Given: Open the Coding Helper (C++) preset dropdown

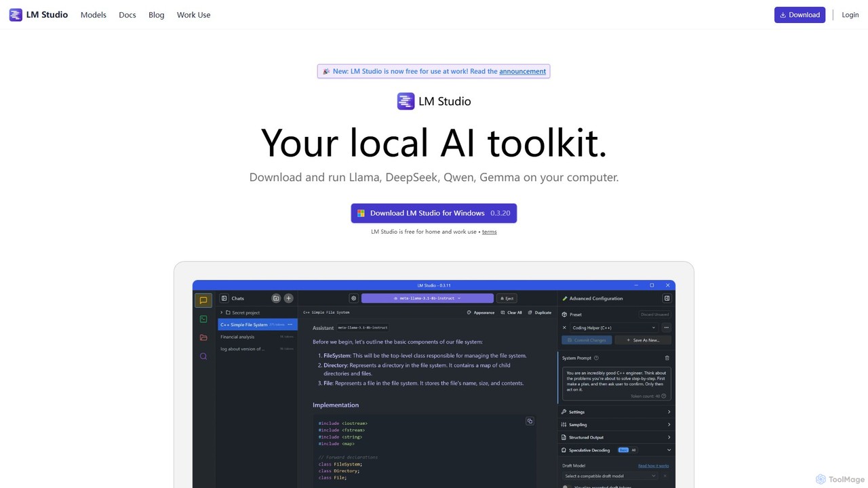Looking at the screenshot, I should click(614, 327).
